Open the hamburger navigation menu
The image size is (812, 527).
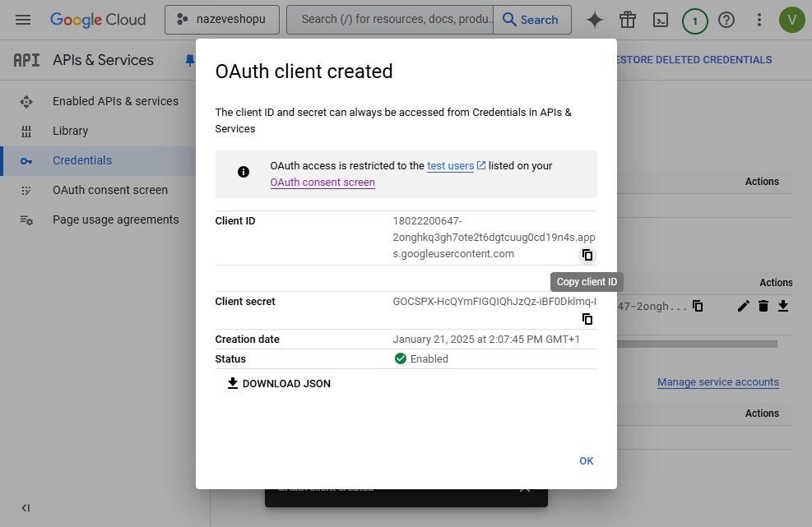pyautogui.click(x=23, y=20)
